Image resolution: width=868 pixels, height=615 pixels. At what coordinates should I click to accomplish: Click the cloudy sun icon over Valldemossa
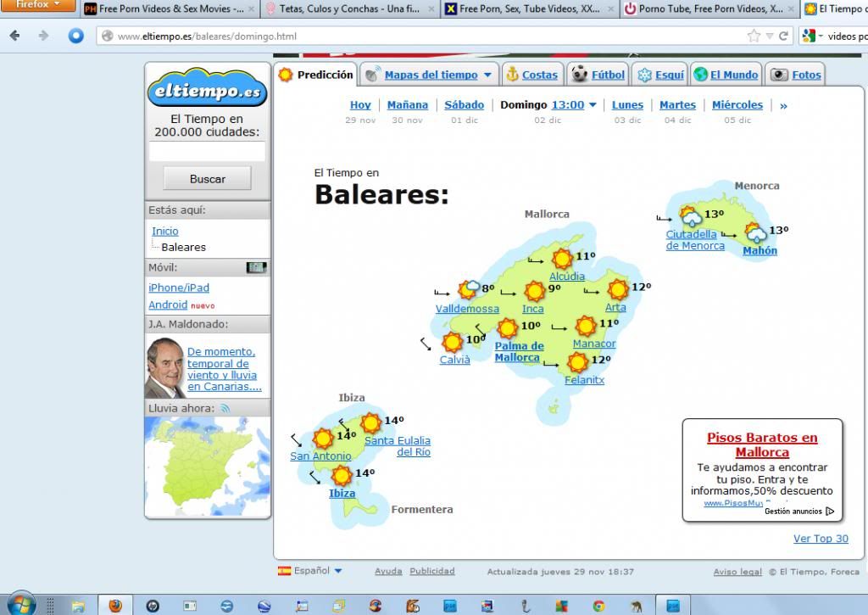[469, 288]
